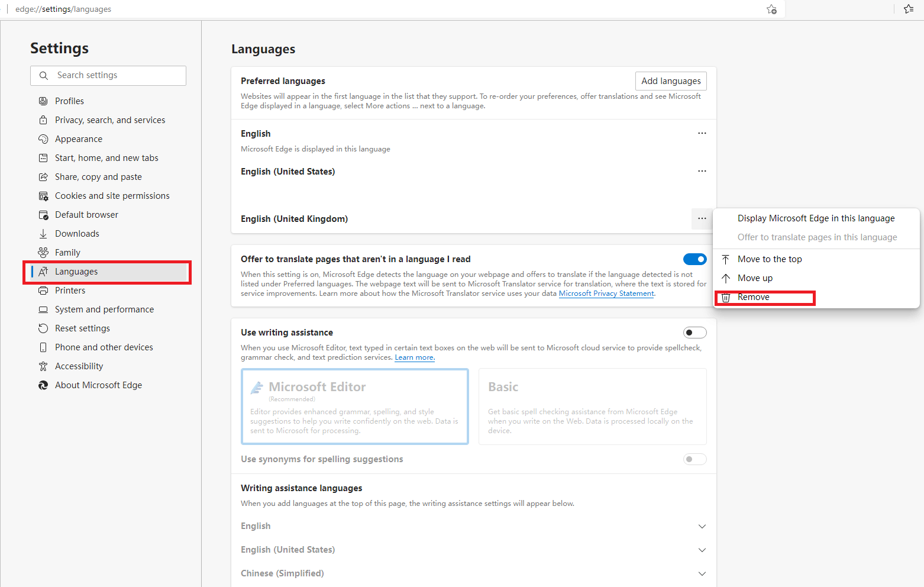
Task: Expand English writing assistance language
Action: [702, 527]
